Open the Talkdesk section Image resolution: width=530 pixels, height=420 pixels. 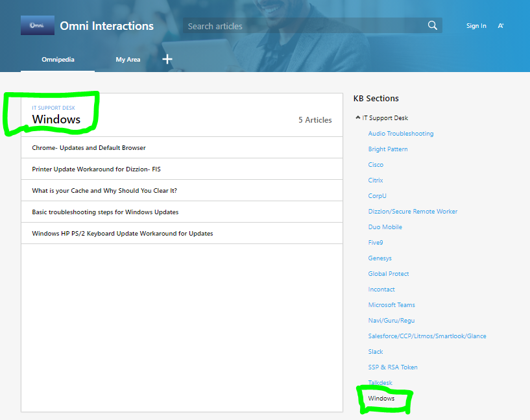click(380, 382)
